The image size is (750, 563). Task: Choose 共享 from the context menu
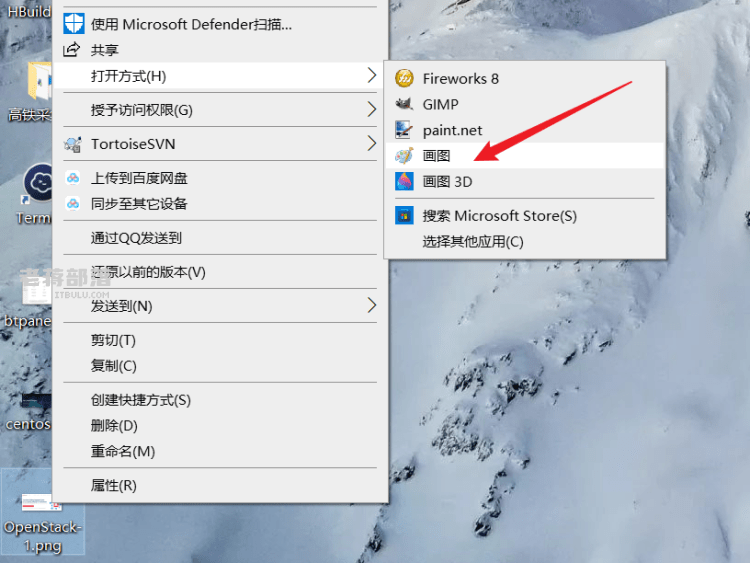tap(220, 50)
